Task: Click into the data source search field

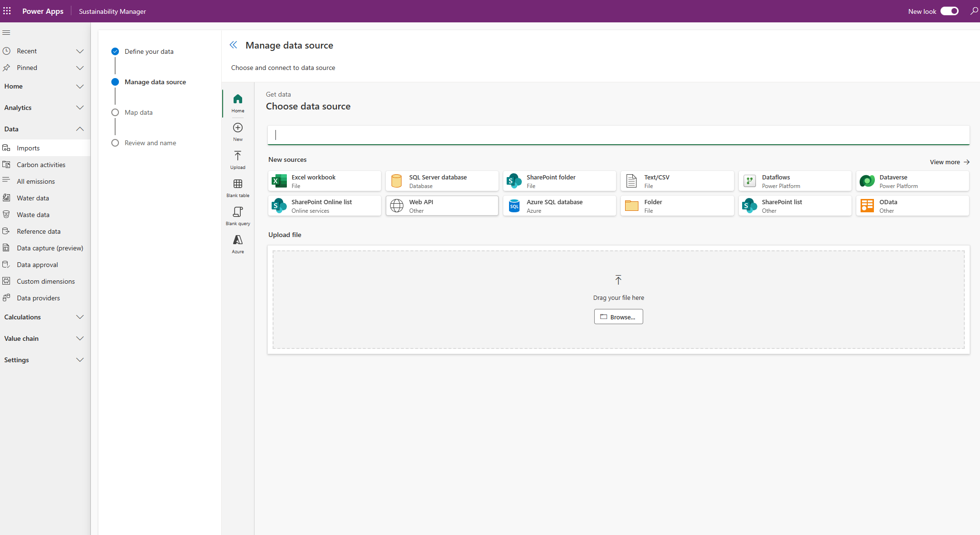Action: (x=618, y=135)
